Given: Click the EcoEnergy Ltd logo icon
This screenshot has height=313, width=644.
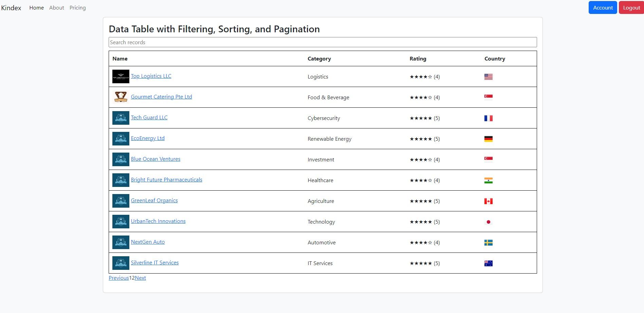Looking at the screenshot, I should pos(121,139).
